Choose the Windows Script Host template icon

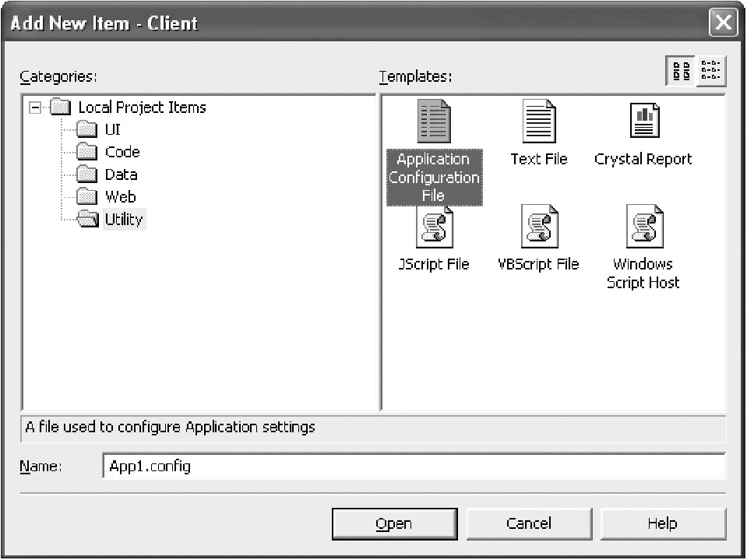[643, 227]
